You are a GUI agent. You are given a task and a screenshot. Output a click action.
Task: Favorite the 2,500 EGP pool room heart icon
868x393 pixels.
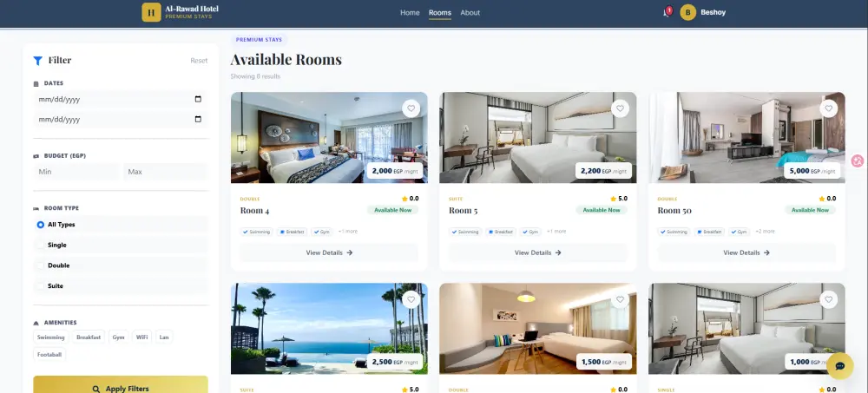pyautogui.click(x=411, y=299)
